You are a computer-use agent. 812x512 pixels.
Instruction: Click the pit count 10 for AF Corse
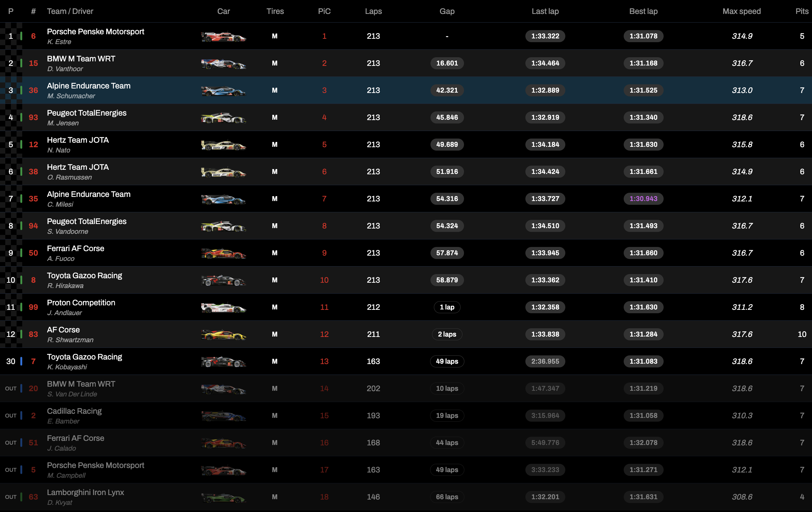[x=802, y=334]
